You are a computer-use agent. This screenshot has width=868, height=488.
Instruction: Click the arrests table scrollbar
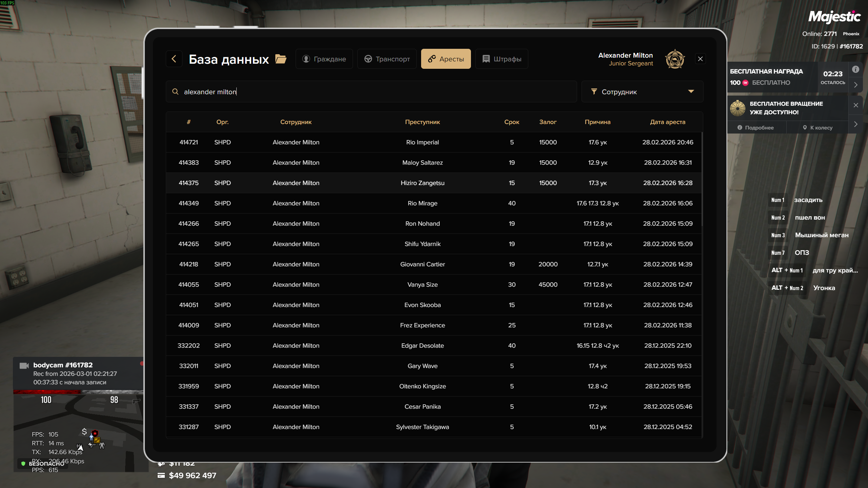(702, 180)
